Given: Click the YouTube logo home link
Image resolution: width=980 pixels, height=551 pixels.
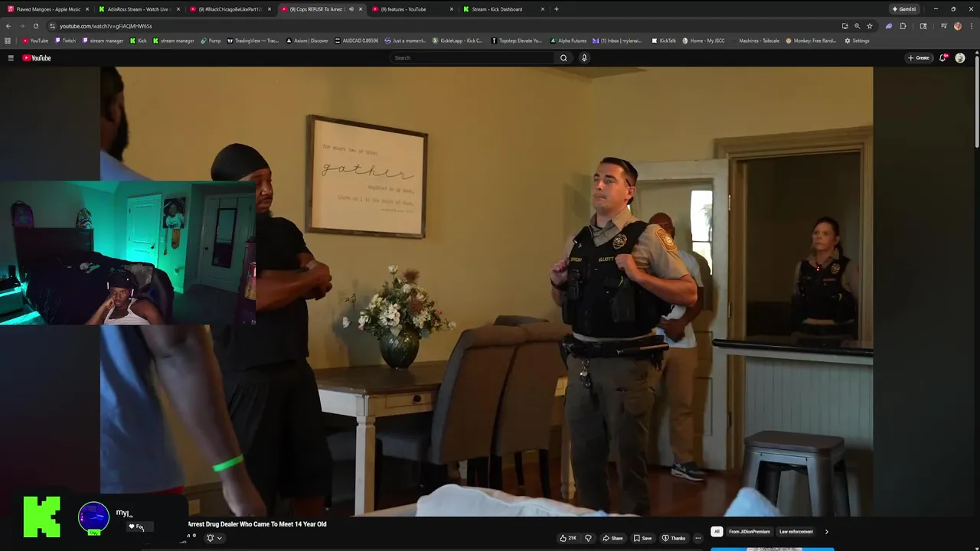Looking at the screenshot, I should [x=36, y=58].
